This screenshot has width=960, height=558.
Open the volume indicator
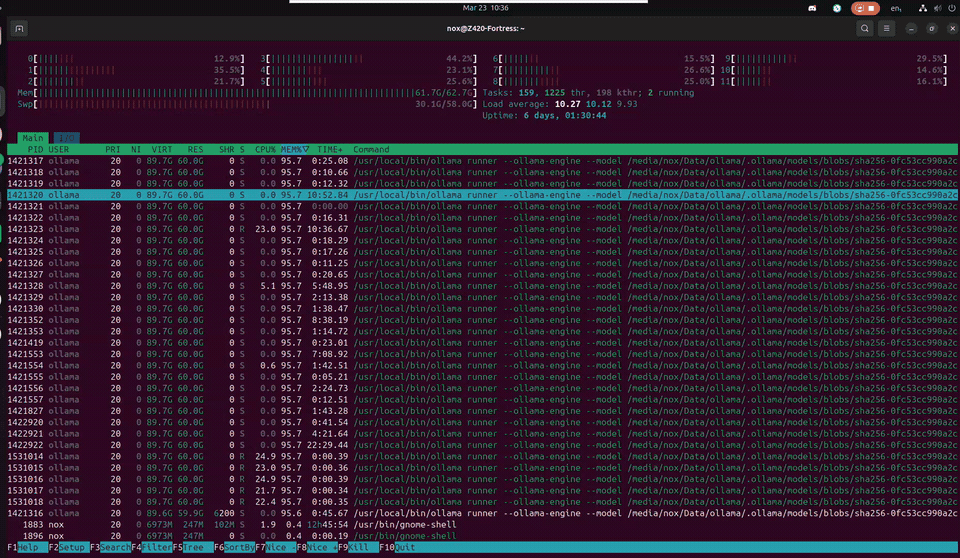(937, 8)
